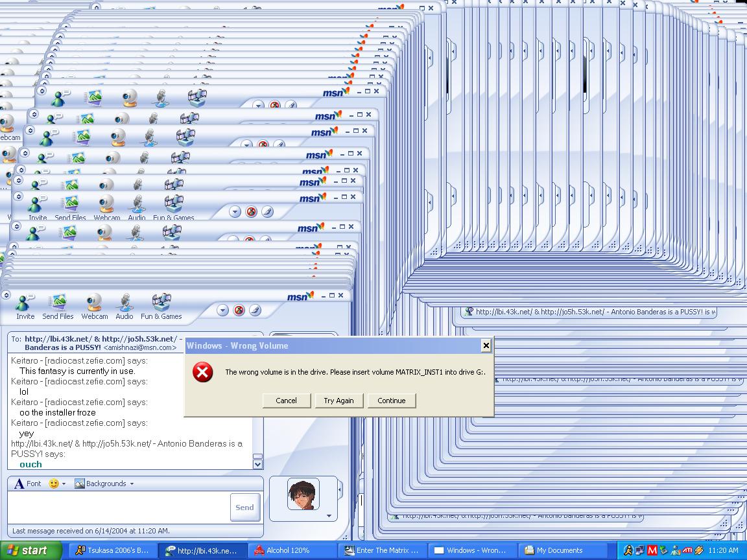Open the display picture options arrow
747x560 pixels.
coord(329,516)
